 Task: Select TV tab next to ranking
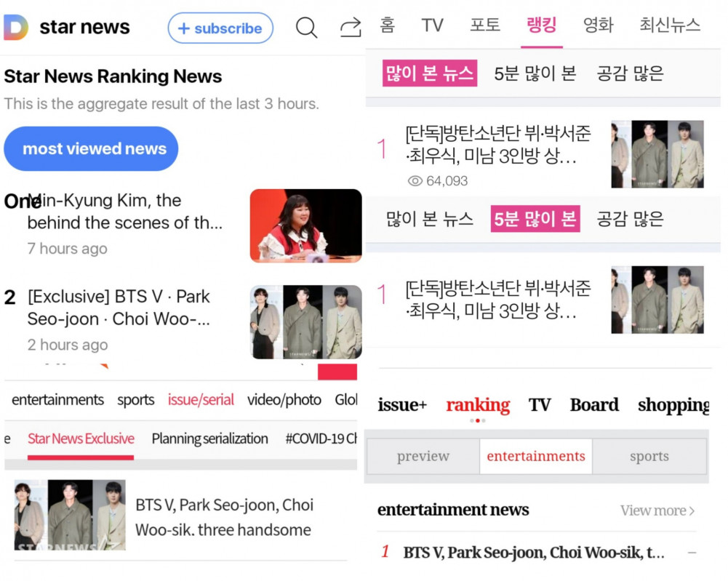pyautogui.click(x=540, y=404)
